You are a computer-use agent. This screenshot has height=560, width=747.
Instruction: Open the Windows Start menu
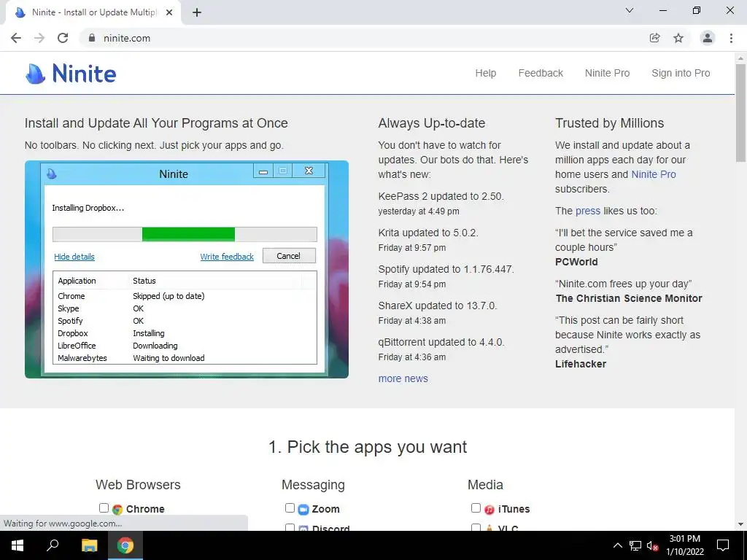click(x=18, y=545)
